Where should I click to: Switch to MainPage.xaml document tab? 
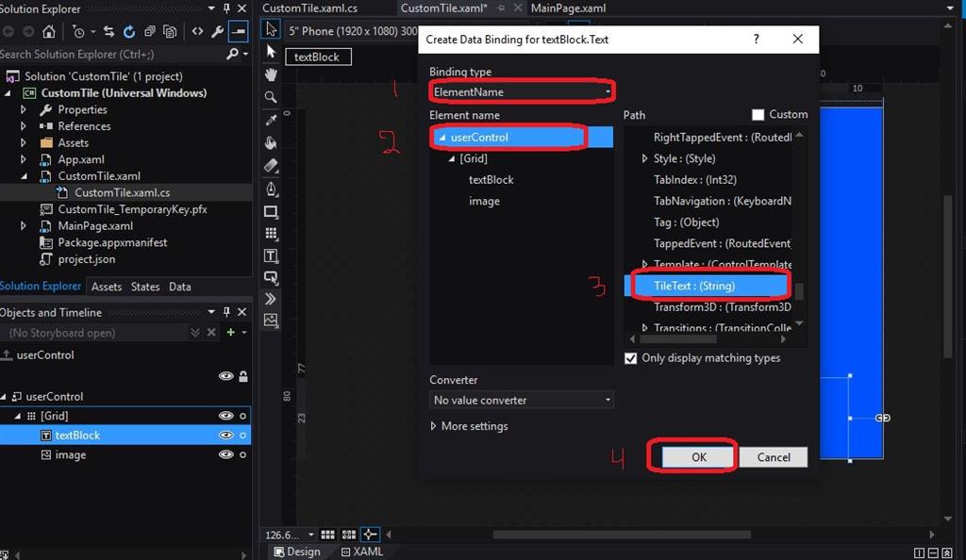[x=568, y=8]
